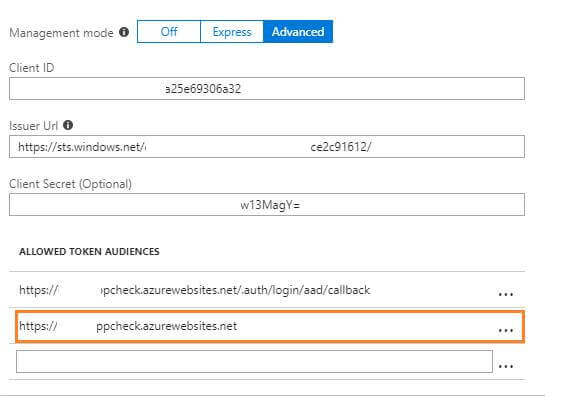561x401 pixels.
Task: Open ellipsis menu for empty audience row
Action: tap(506, 366)
